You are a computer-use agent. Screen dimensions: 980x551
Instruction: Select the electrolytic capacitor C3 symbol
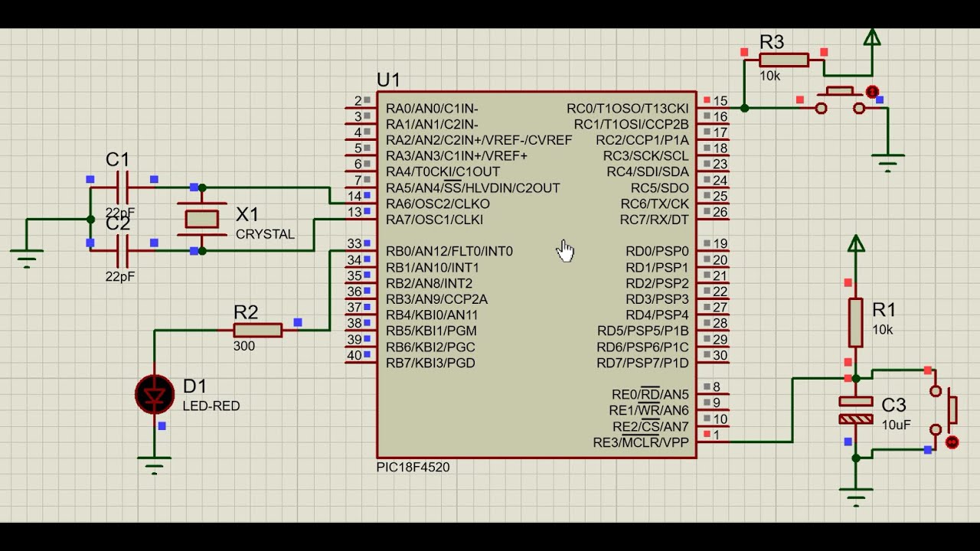tap(856, 409)
